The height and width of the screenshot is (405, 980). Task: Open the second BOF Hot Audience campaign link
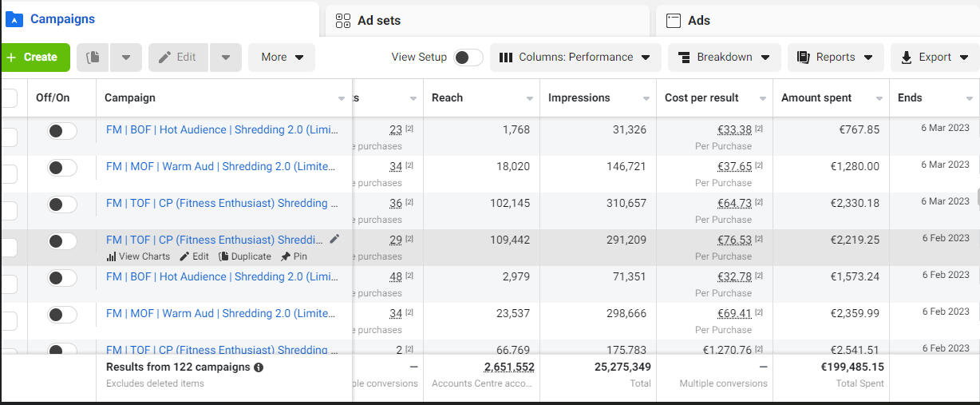coord(222,276)
